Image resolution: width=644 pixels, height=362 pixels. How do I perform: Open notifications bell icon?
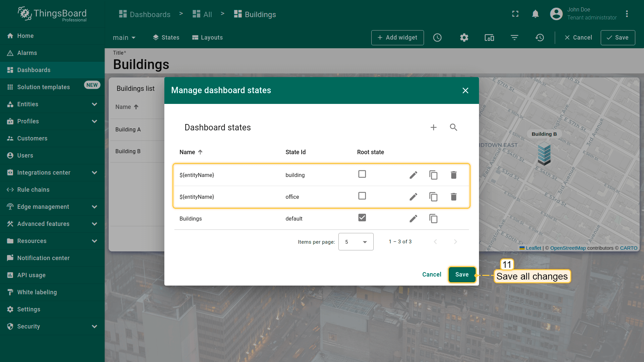(x=535, y=14)
